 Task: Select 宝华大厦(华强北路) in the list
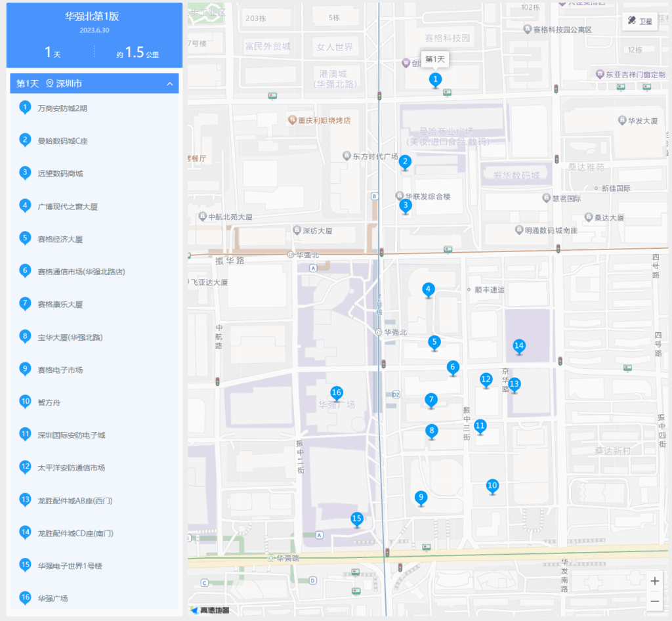click(x=94, y=337)
